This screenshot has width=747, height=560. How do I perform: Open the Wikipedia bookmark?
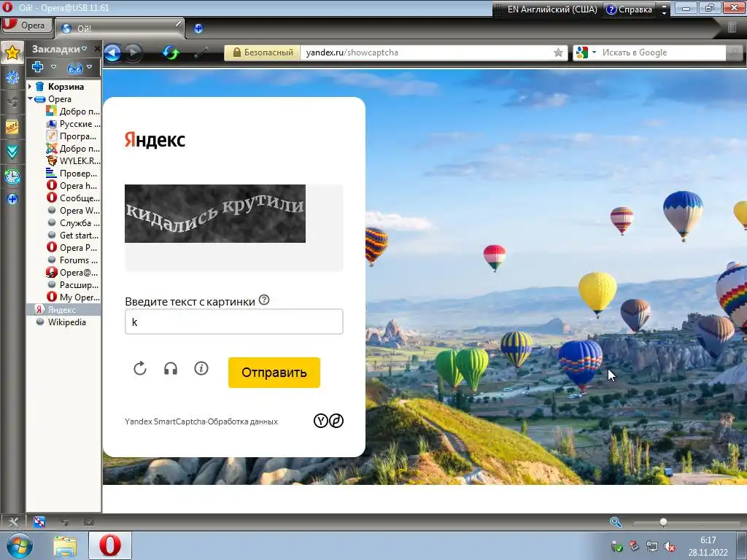tap(61, 322)
